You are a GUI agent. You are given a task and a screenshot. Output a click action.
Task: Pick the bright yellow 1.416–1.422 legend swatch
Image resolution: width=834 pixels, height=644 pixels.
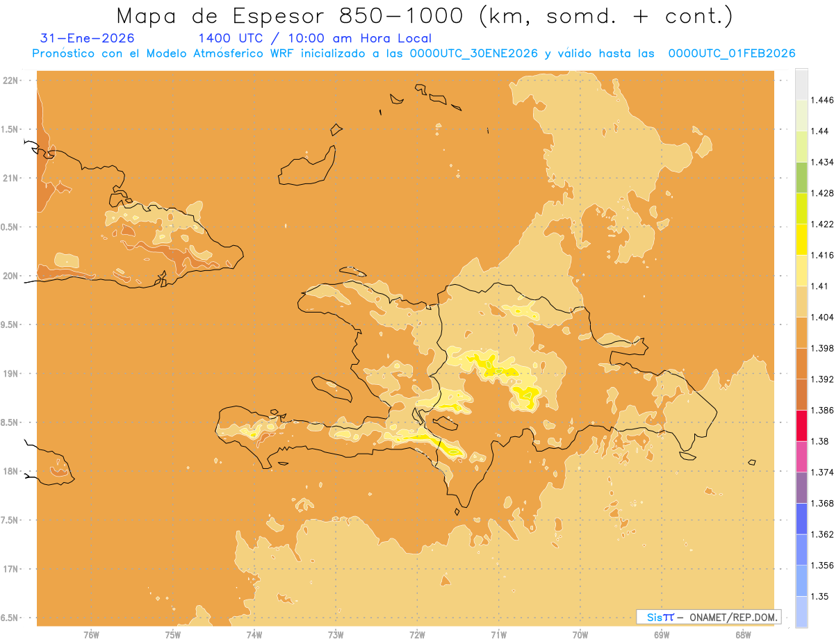[x=801, y=239]
